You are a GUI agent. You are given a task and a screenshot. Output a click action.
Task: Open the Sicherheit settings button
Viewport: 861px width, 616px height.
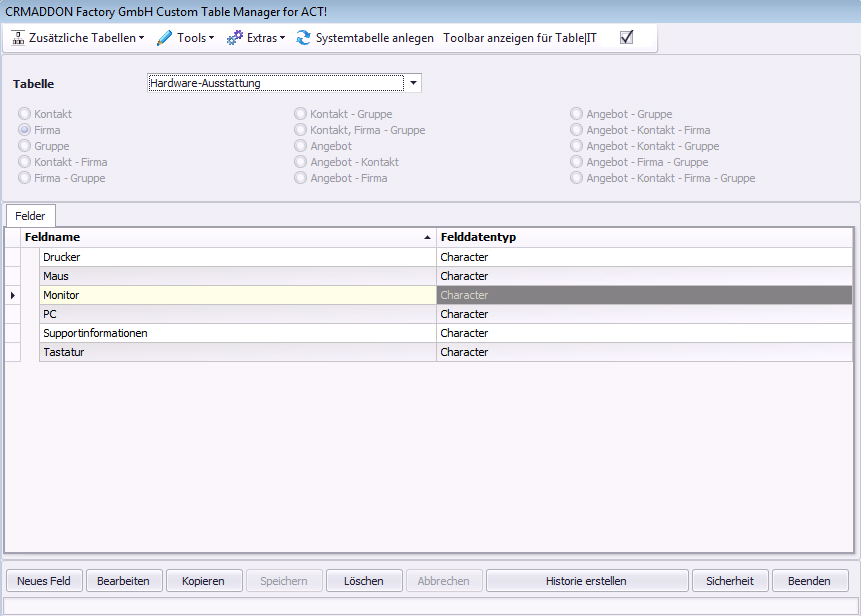[730, 581]
